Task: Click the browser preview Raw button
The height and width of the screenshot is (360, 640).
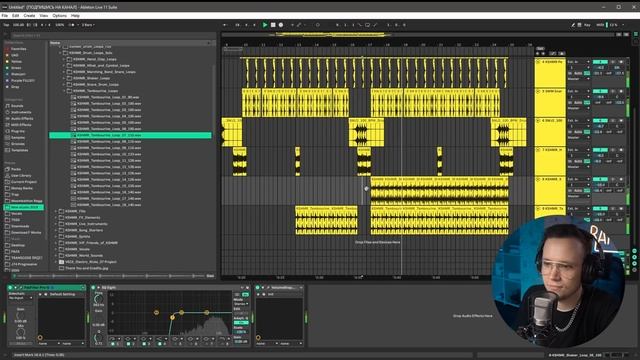Action: click(210, 276)
